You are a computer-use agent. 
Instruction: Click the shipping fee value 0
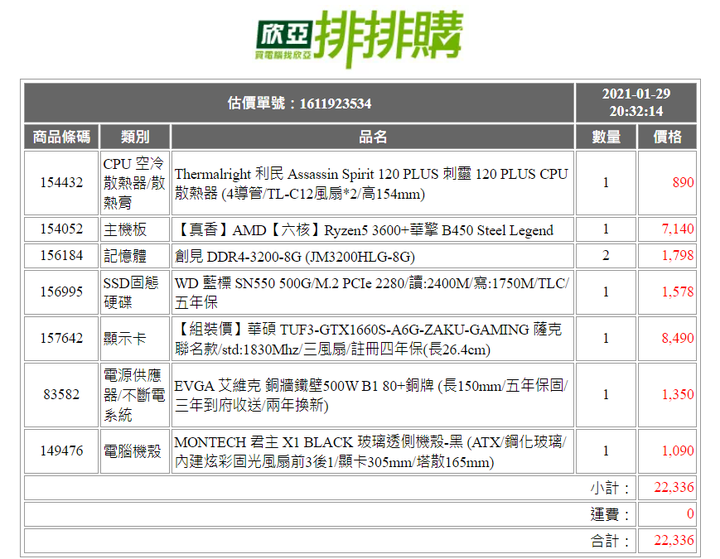667,514
